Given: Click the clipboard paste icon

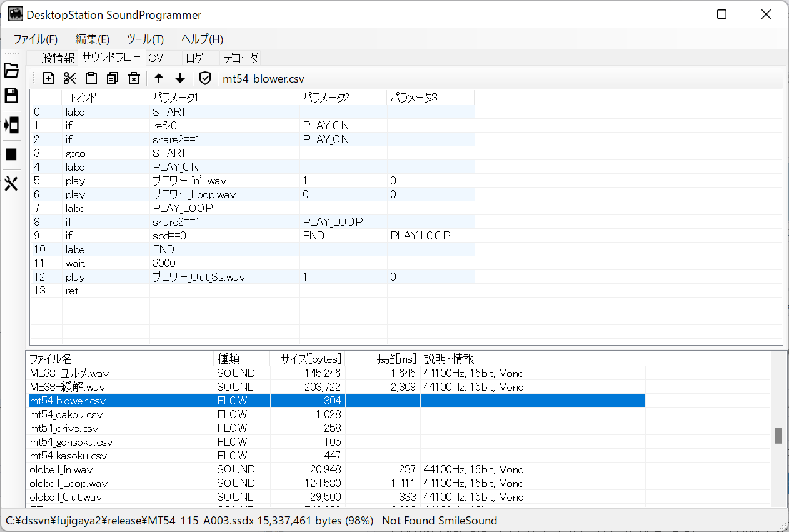Looking at the screenshot, I should (91, 78).
